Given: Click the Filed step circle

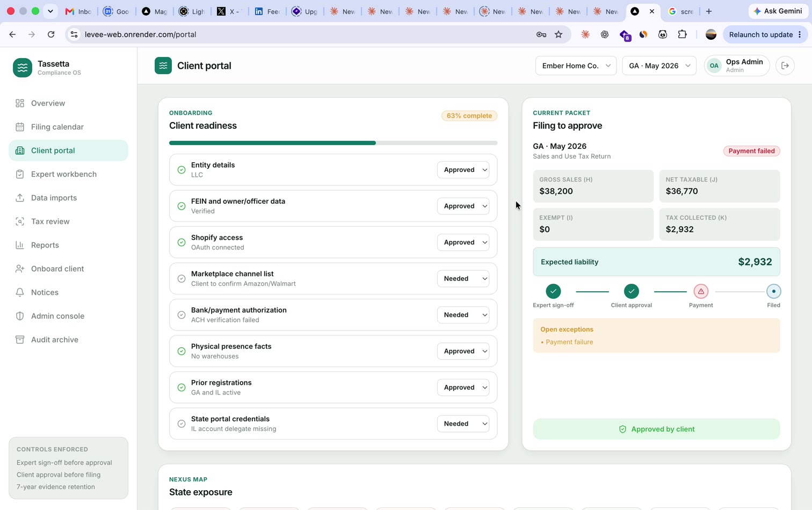Looking at the screenshot, I should tap(773, 291).
